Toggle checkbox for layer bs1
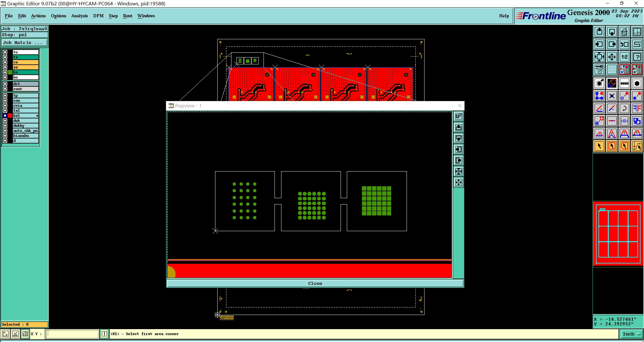The height and width of the screenshot is (342, 644). (x=5, y=116)
